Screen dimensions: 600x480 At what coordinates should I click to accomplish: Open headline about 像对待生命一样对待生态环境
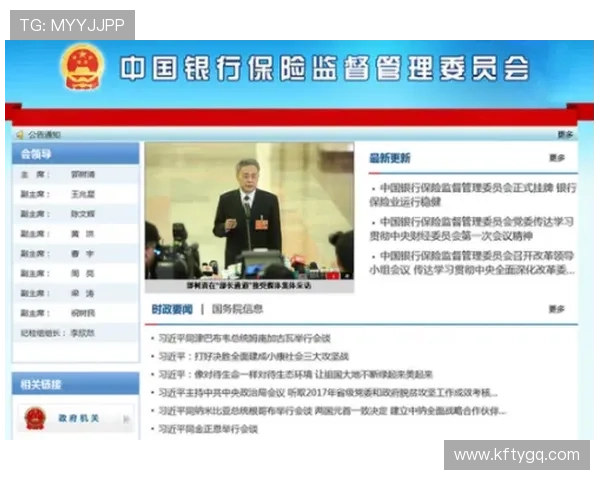295,374
